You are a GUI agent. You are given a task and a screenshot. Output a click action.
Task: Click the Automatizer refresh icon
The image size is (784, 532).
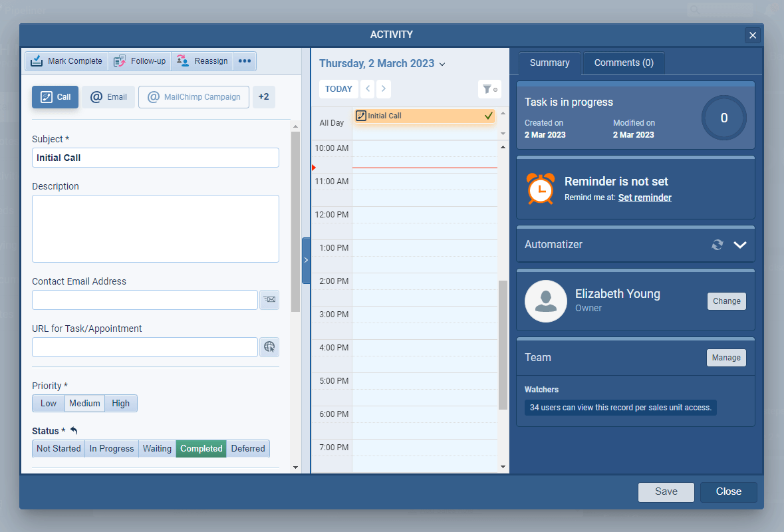point(717,245)
